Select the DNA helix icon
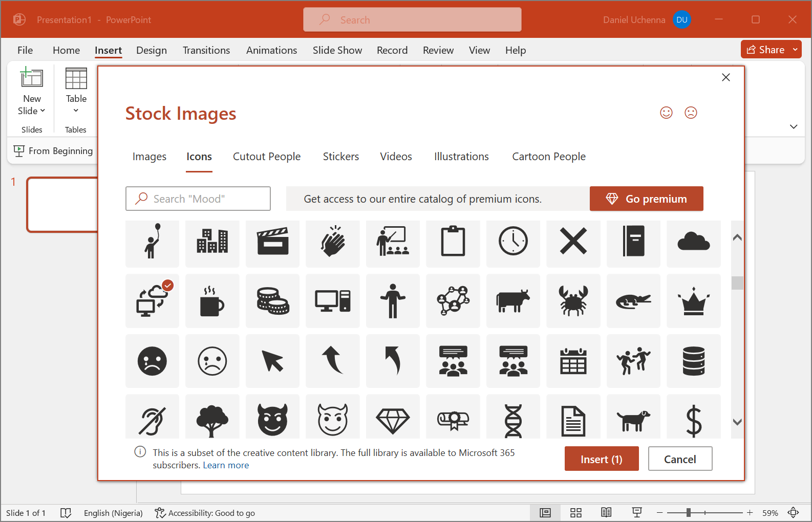The image size is (812, 522). (x=513, y=417)
